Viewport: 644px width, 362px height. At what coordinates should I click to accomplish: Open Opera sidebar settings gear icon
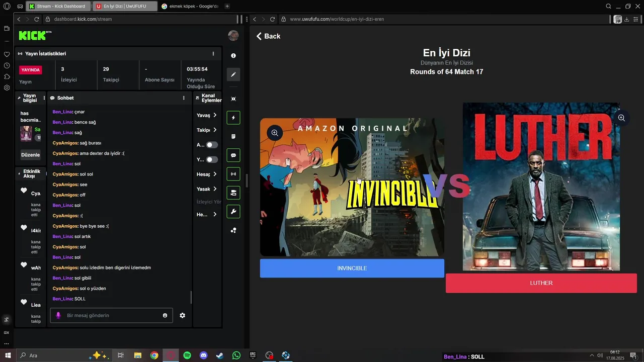click(x=7, y=87)
